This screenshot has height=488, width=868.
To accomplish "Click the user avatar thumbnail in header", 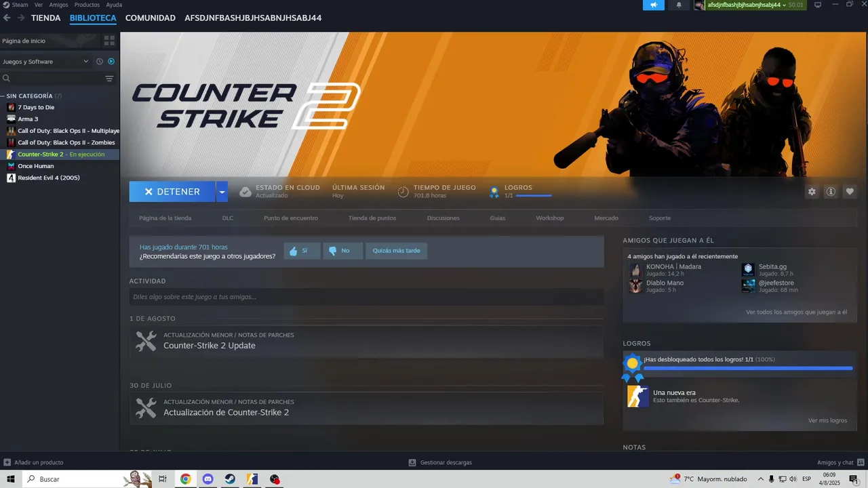I will (x=699, y=5).
